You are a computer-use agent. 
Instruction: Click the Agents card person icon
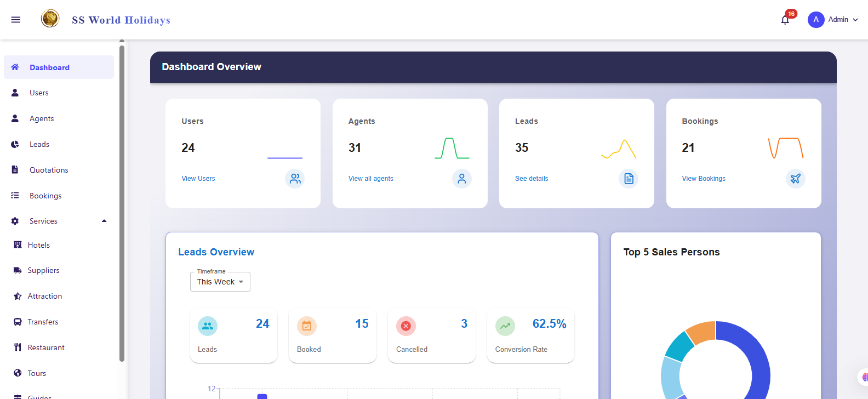pyautogui.click(x=462, y=179)
